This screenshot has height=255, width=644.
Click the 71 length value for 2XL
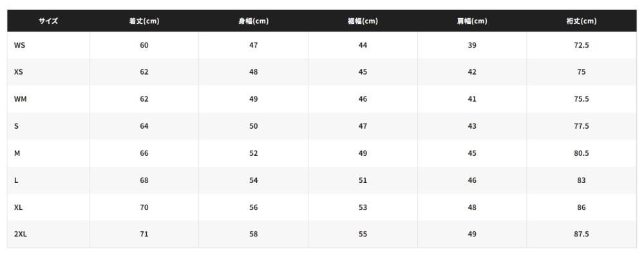(x=144, y=234)
